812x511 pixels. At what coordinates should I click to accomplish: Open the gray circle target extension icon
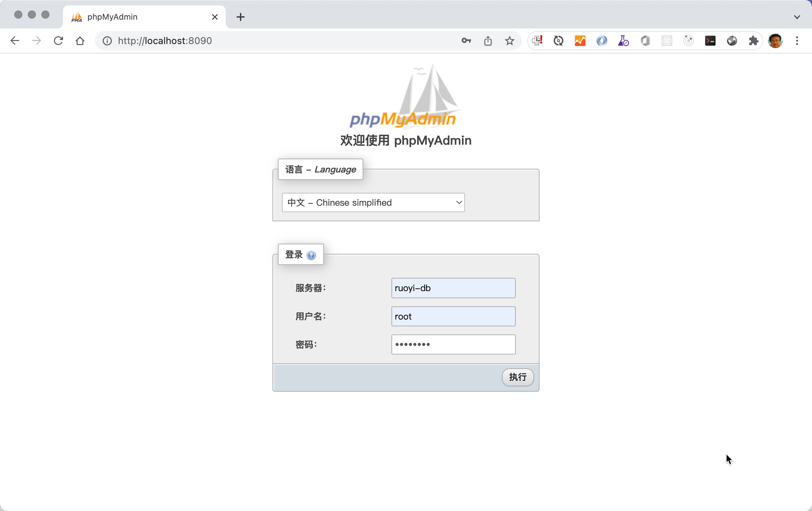click(689, 41)
